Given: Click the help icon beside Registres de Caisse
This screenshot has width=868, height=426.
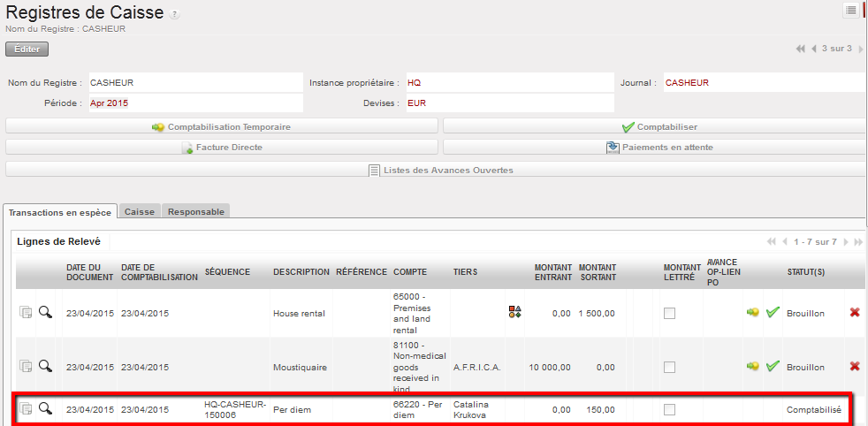Looking at the screenshot, I should (174, 16).
